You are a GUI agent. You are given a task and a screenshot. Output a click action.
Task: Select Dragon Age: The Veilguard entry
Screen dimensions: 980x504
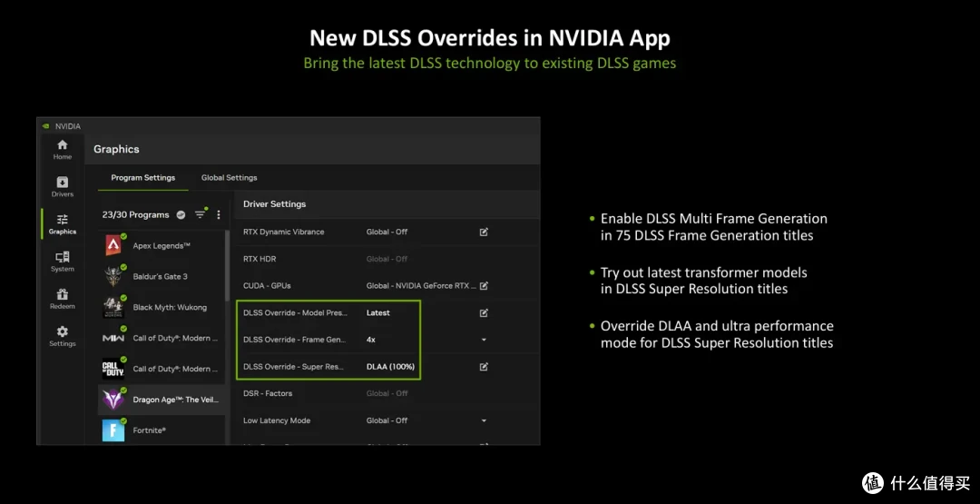[162, 399]
